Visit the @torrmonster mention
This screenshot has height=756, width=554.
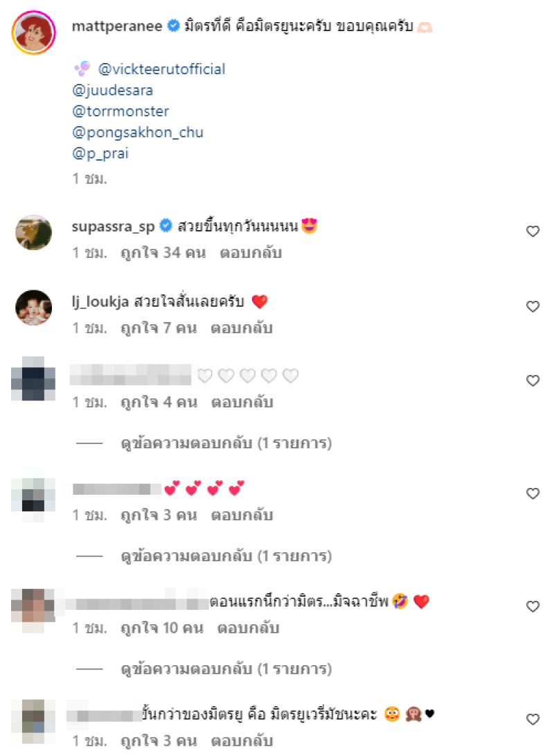[x=120, y=112]
